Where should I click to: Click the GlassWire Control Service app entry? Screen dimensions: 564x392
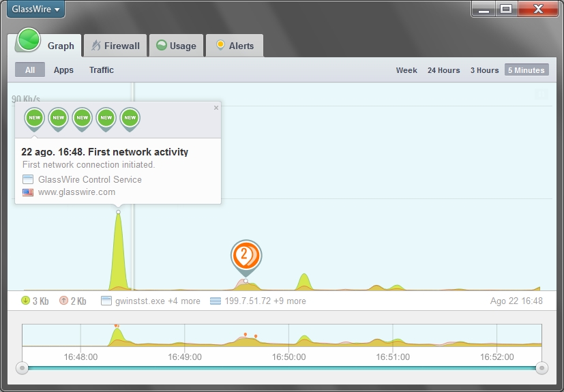coord(89,179)
